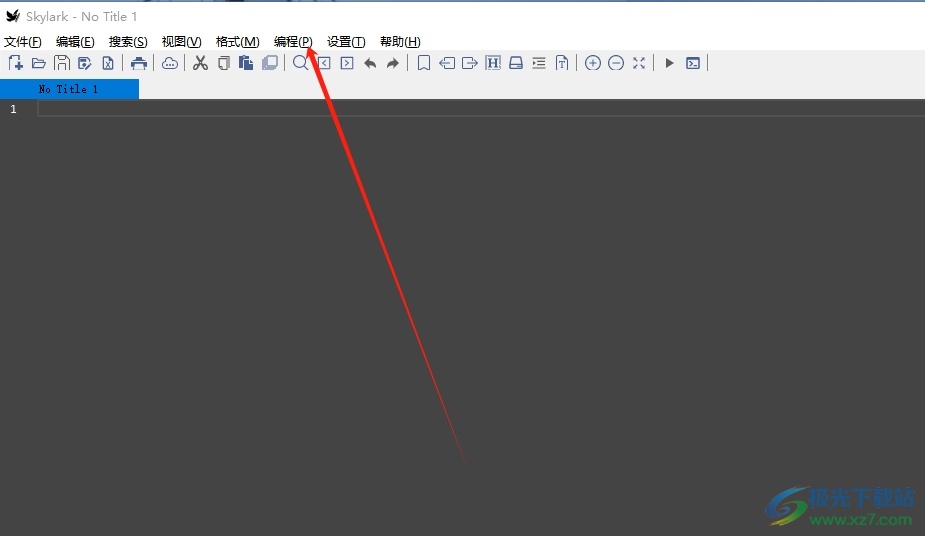Close the file using the X document icon
Viewport: 925px width, 536px height.
[x=108, y=63]
